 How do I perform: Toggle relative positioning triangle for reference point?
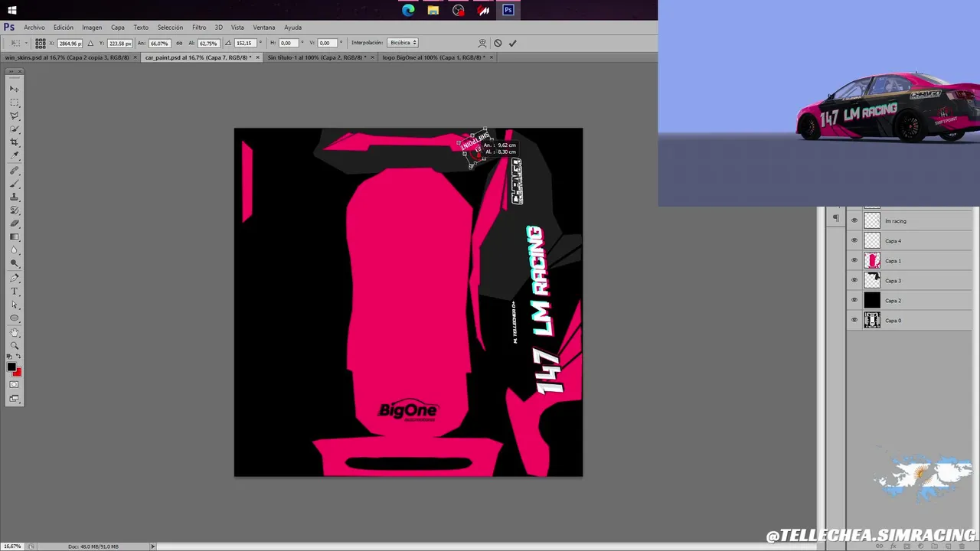click(x=90, y=43)
